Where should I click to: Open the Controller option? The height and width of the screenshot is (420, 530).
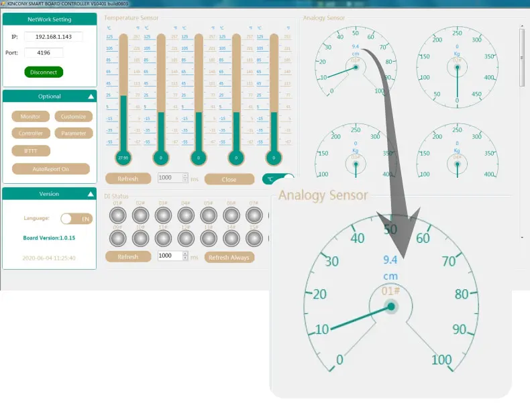click(x=31, y=134)
